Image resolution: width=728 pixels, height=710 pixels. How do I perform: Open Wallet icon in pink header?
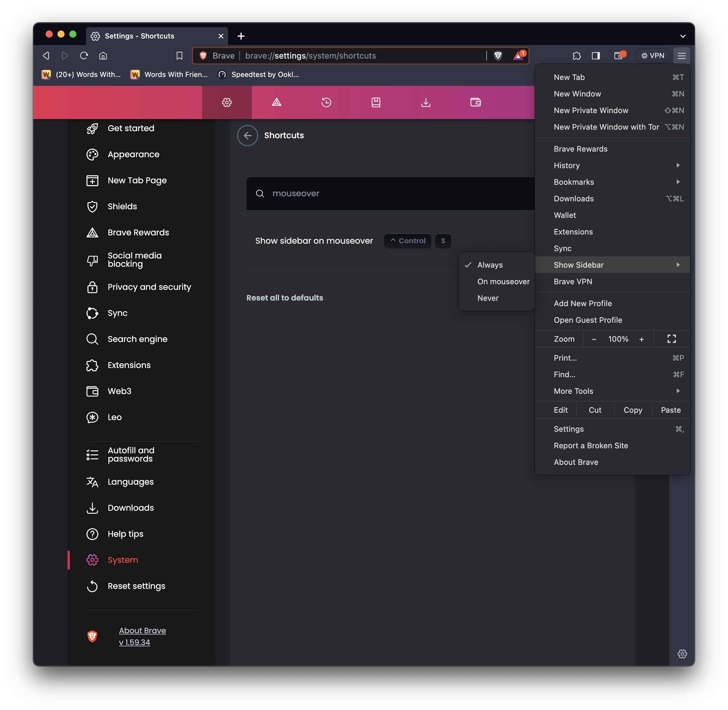pyautogui.click(x=476, y=102)
